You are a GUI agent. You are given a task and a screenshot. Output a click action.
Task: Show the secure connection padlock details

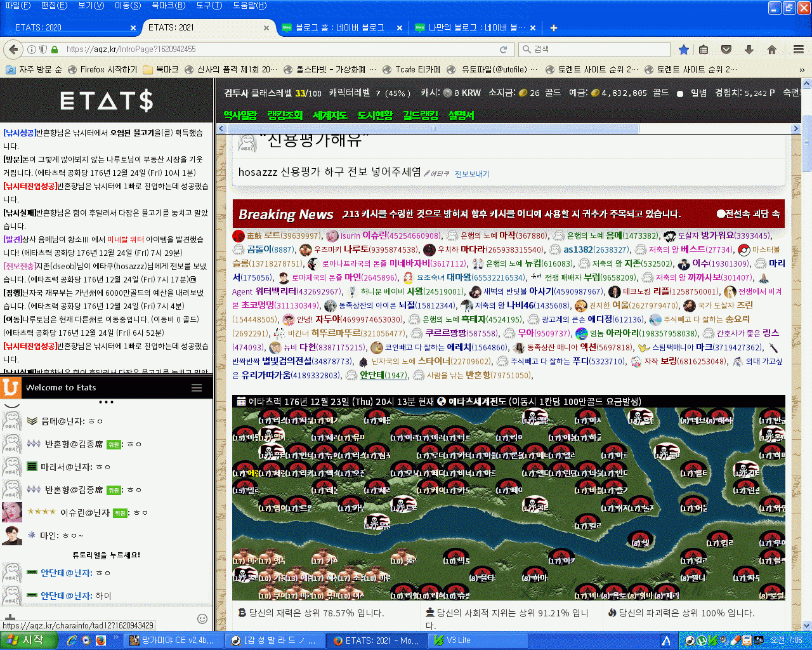coord(55,49)
